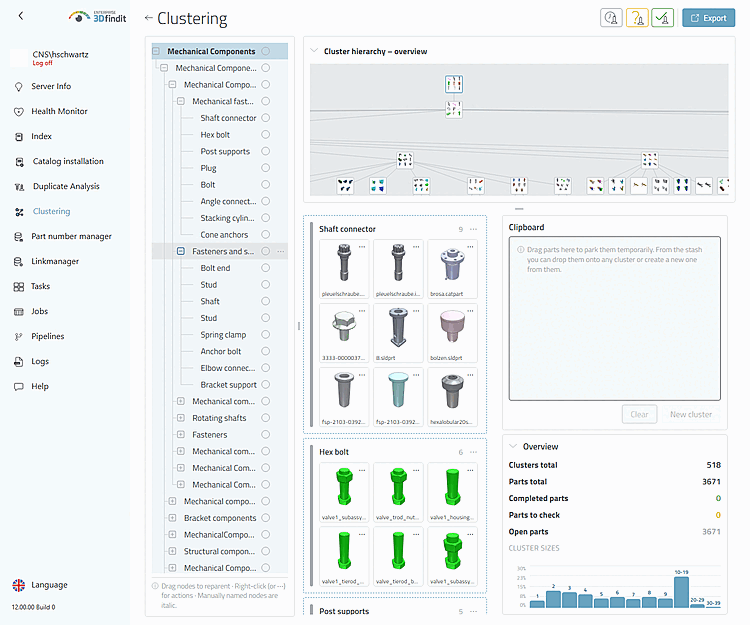
Task: Open the Fasteners and s... row ellipsis menu
Action: [281, 252]
